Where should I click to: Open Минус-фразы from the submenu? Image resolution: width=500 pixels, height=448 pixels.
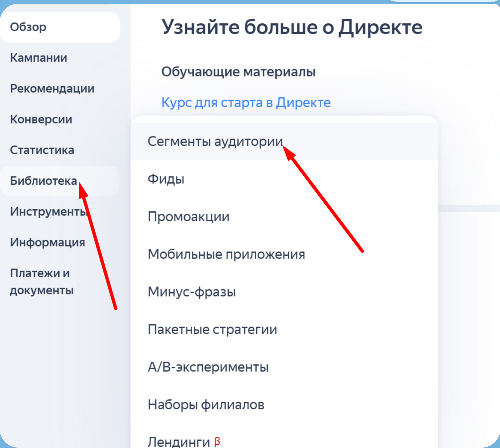pyautogui.click(x=284, y=292)
